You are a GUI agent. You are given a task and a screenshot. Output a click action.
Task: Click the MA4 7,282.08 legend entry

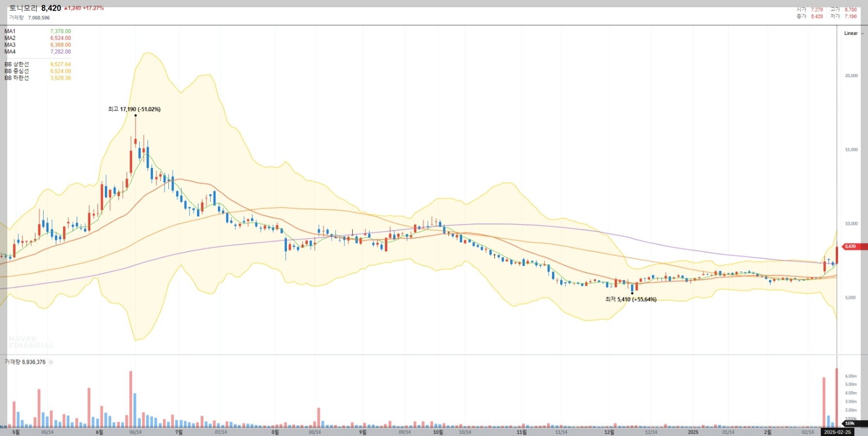coord(37,52)
